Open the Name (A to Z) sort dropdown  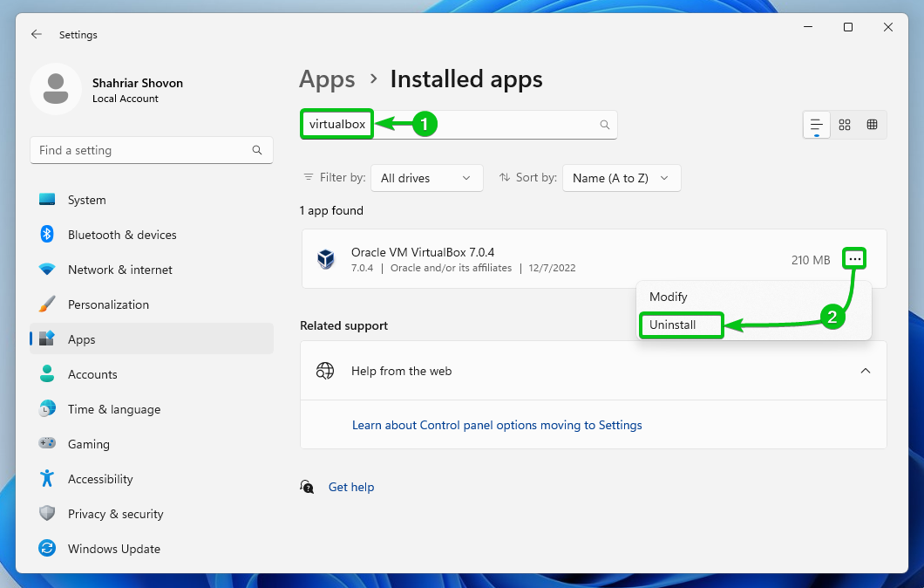pos(621,177)
